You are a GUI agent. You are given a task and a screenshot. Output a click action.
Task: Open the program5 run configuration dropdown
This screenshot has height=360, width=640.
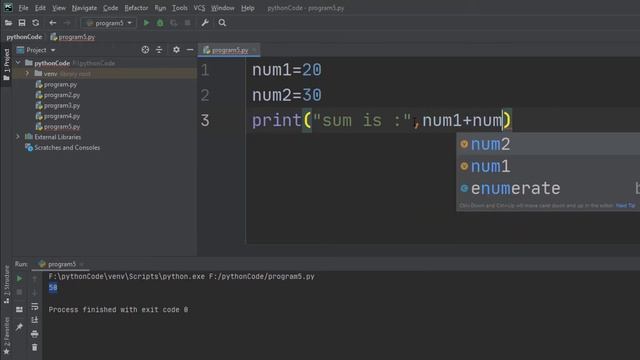point(109,23)
